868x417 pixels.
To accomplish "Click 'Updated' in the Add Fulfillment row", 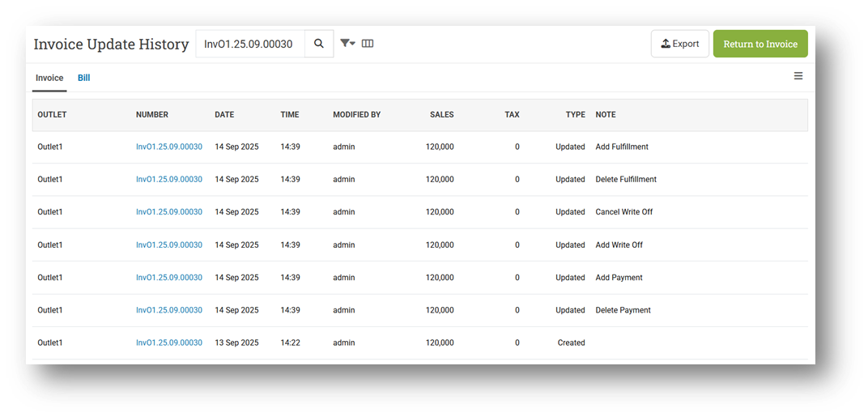I will pos(570,147).
